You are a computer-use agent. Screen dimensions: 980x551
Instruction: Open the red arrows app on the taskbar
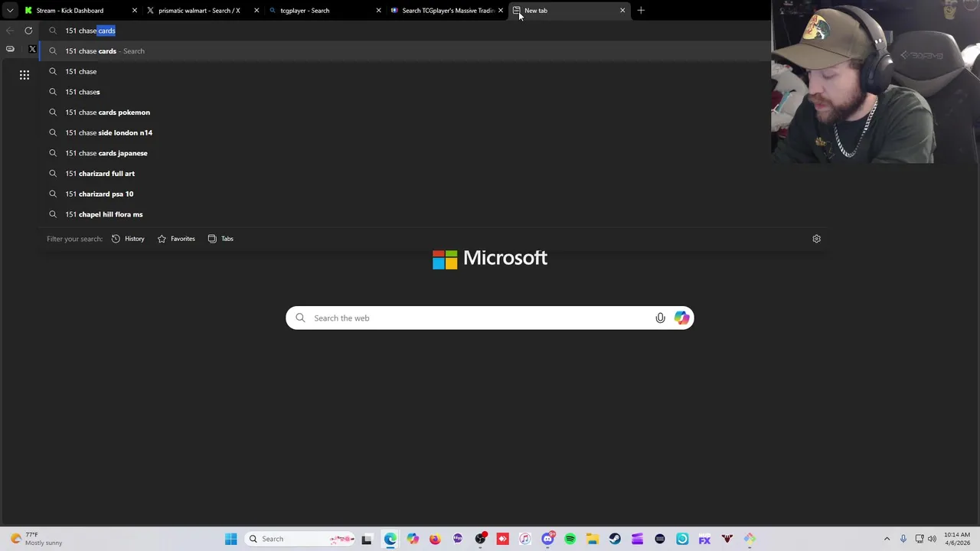(502, 539)
